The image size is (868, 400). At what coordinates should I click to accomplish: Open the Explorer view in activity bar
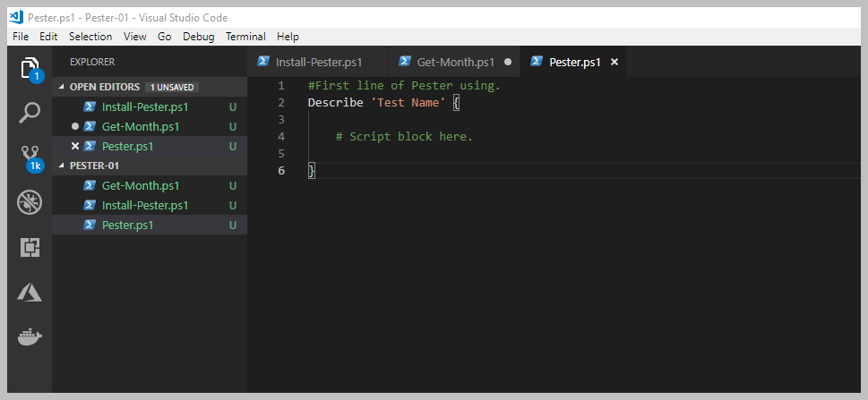click(x=30, y=69)
